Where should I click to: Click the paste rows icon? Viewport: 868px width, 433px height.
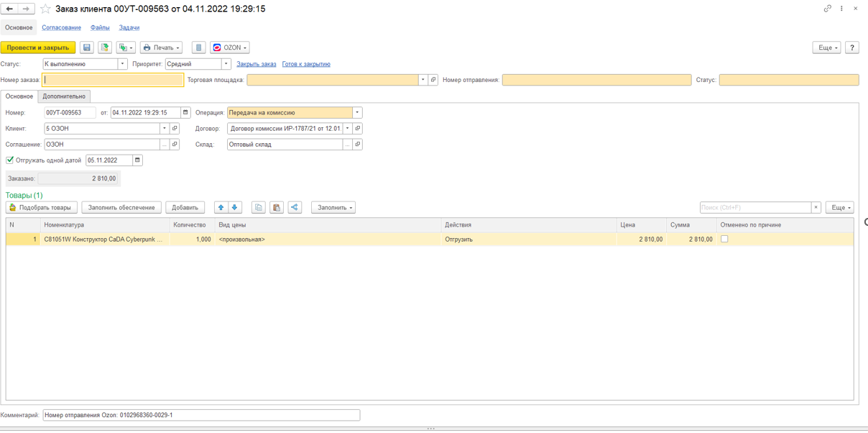pyautogui.click(x=277, y=207)
